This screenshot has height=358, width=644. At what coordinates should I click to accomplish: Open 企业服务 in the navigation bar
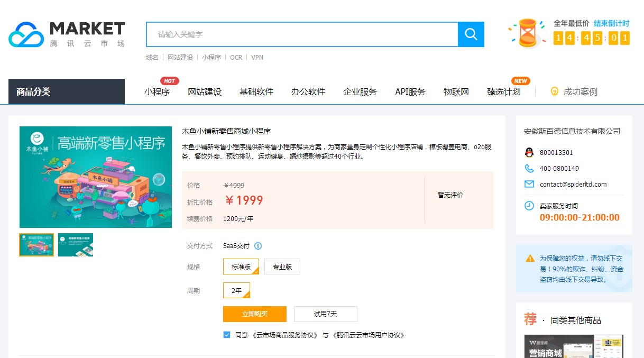(360, 91)
